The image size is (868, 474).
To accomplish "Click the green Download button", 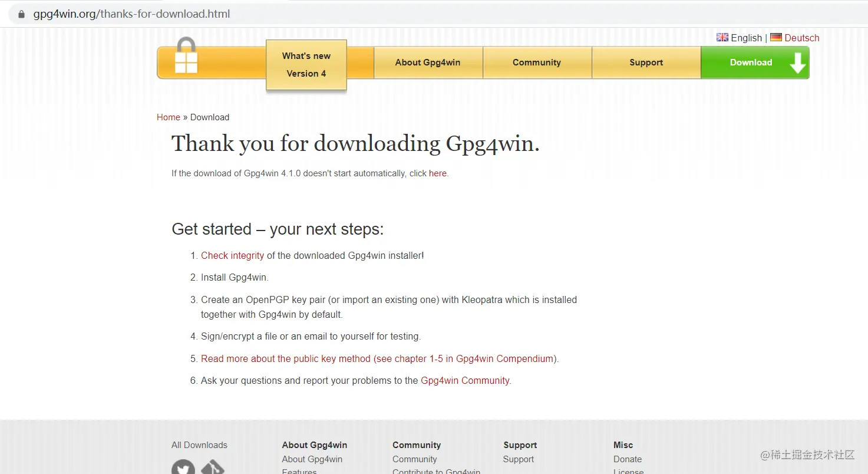I will 755,62.
